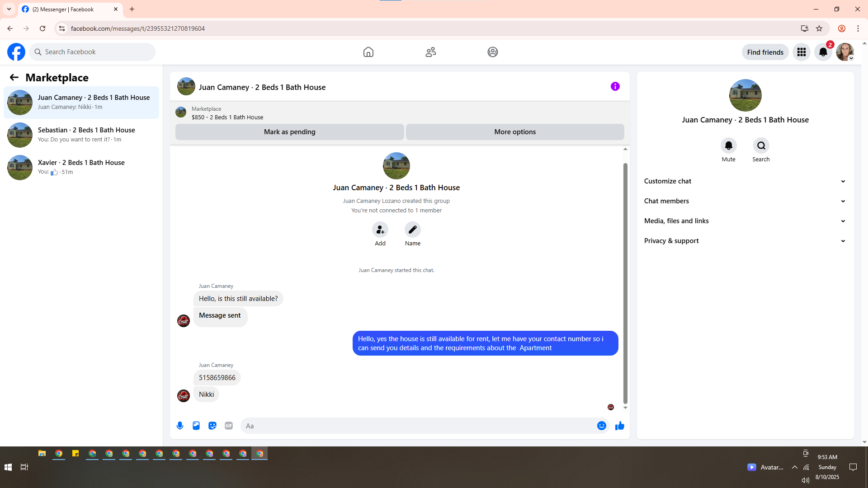Open the GIF picker icon

(x=229, y=426)
